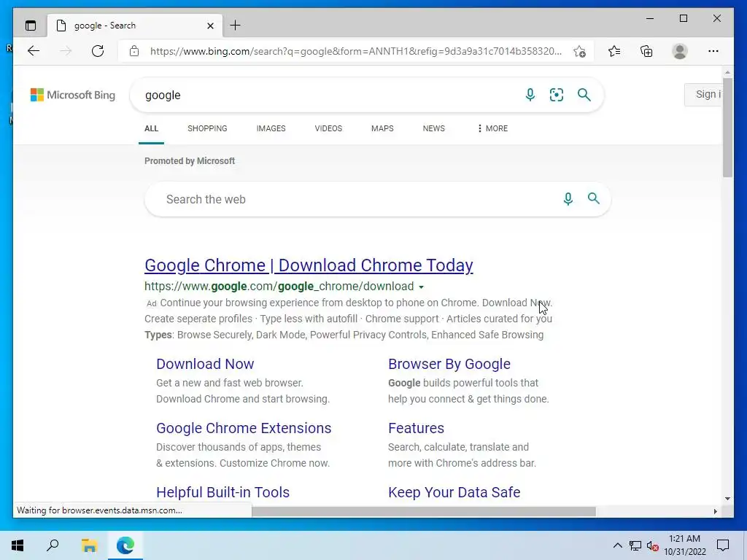The image size is (747, 560).
Task: Open Windows taskbar search
Action: (53, 545)
